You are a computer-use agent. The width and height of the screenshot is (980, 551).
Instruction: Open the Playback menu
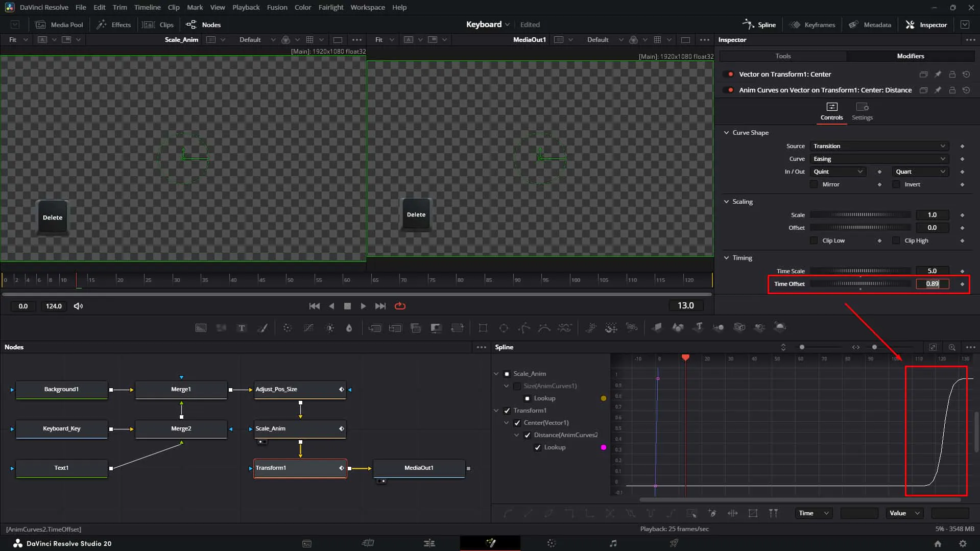tap(246, 7)
